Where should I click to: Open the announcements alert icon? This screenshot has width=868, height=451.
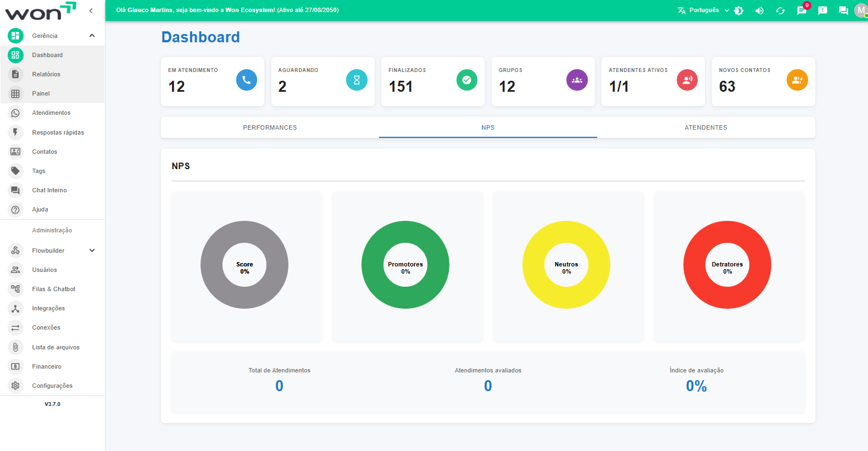[x=822, y=10]
